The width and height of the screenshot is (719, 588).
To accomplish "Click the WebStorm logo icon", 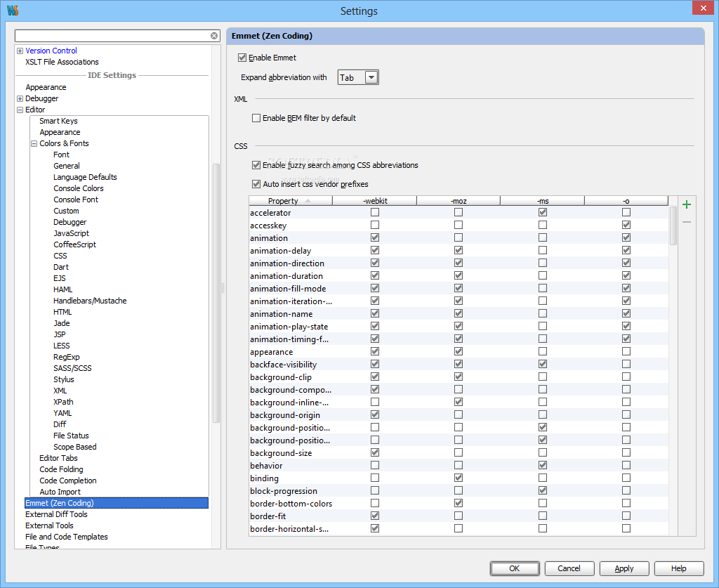I will point(13,11).
